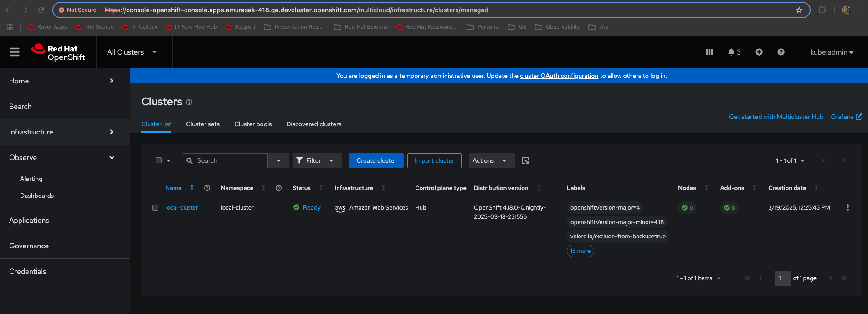868x314 pixels.
Task: Toggle the bulk select all checkbox
Action: pyautogui.click(x=159, y=160)
